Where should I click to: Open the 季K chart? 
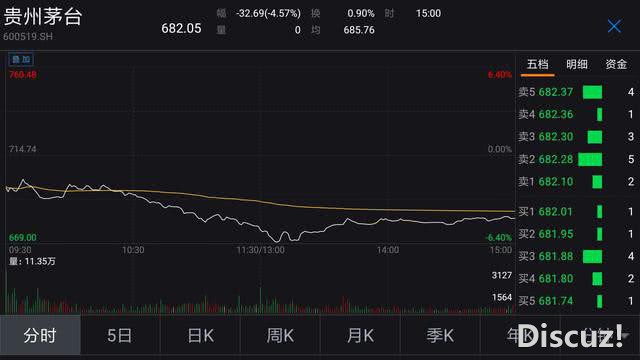[x=440, y=336]
